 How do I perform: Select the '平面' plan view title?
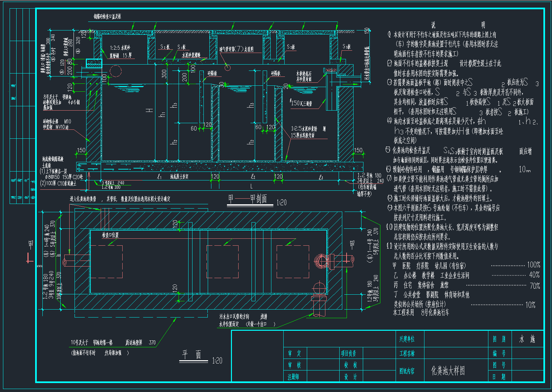coord(192,355)
